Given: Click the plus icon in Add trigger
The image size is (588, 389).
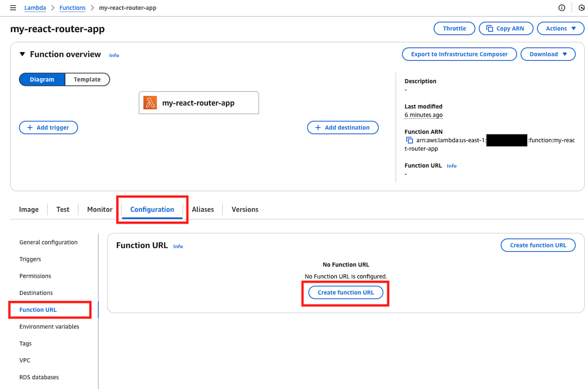Looking at the screenshot, I should [30, 128].
